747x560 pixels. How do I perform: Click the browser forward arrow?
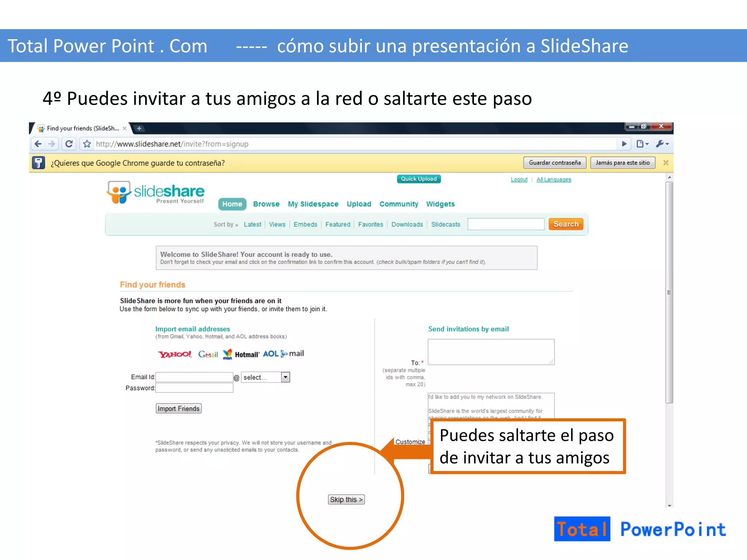point(52,144)
